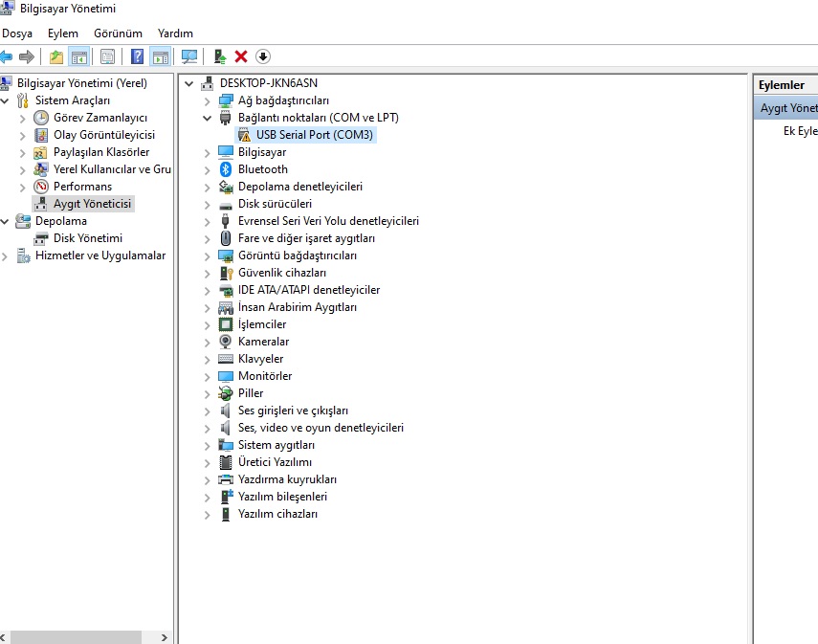Select Disk Yönetimi in left tree
The width and height of the screenshot is (818, 644).
pos(88,238)
